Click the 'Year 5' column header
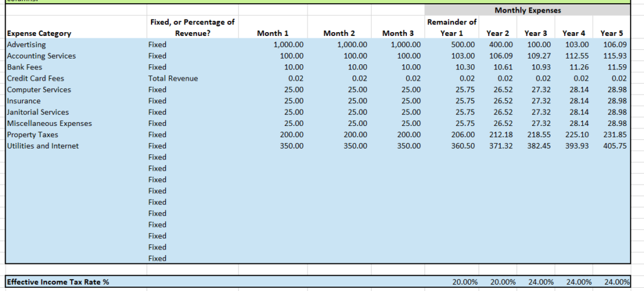 pyautogui.click(x=611, y=33)
